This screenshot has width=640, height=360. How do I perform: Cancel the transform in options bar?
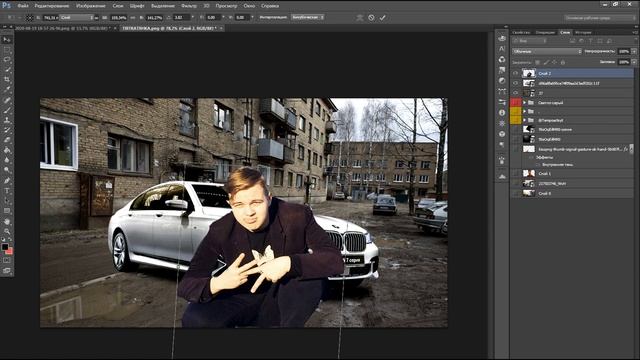[371, 18]
